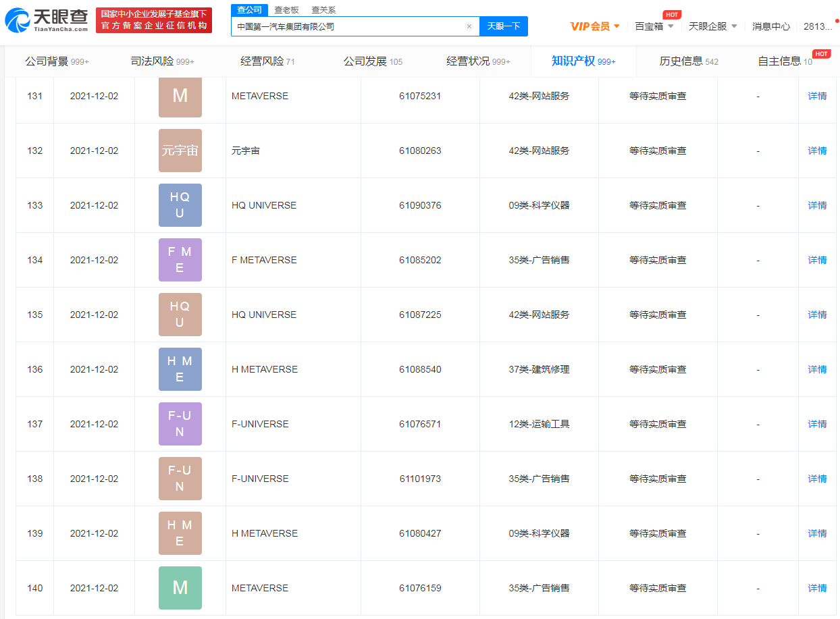The height and width of the screenshot is (619, 840).
Task: Click the pink F-U-N trademark icon in row 138
Action: coord(180,478)
